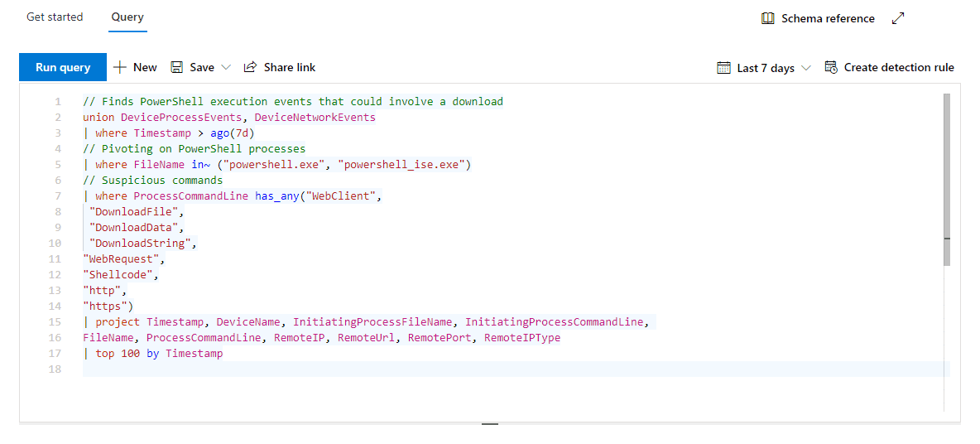Switch to the Get started tab
Screen dimensions: 980x444
(x=55, y=17)
